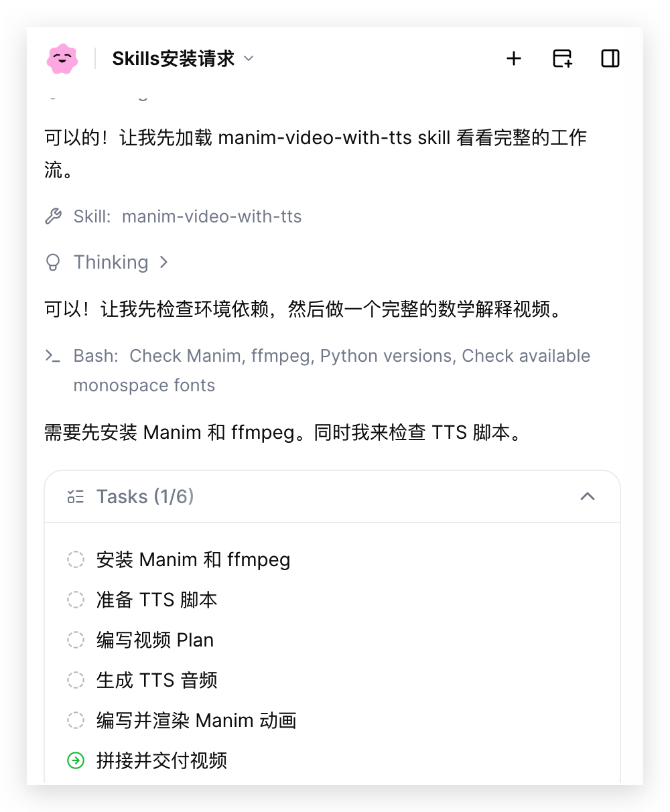Viewport: 670px width, 812px height.
Task: Select the 编写视频 Plan task item
Action: [155, 640]
